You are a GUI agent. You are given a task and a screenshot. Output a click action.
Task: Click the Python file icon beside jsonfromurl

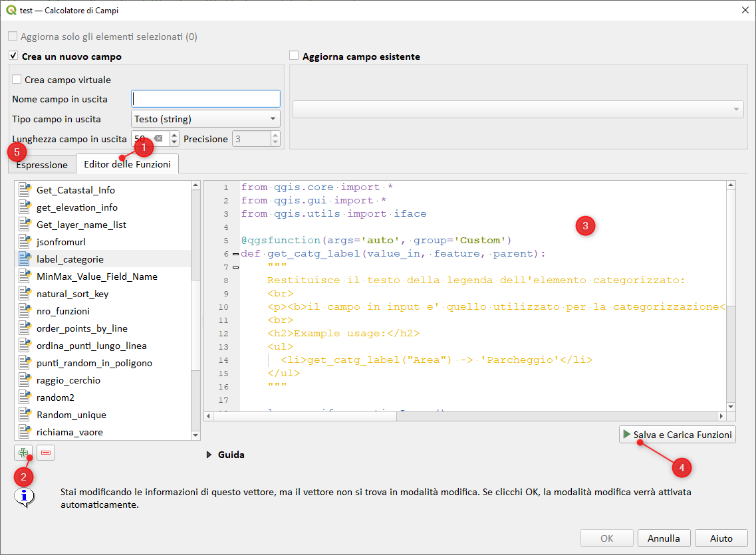[x=25, y=242]
